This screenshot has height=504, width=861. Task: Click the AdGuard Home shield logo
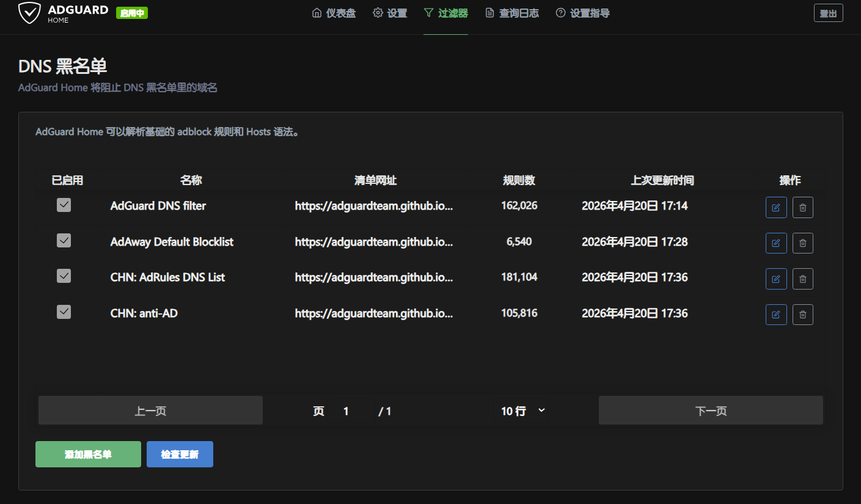coord(29,13)
